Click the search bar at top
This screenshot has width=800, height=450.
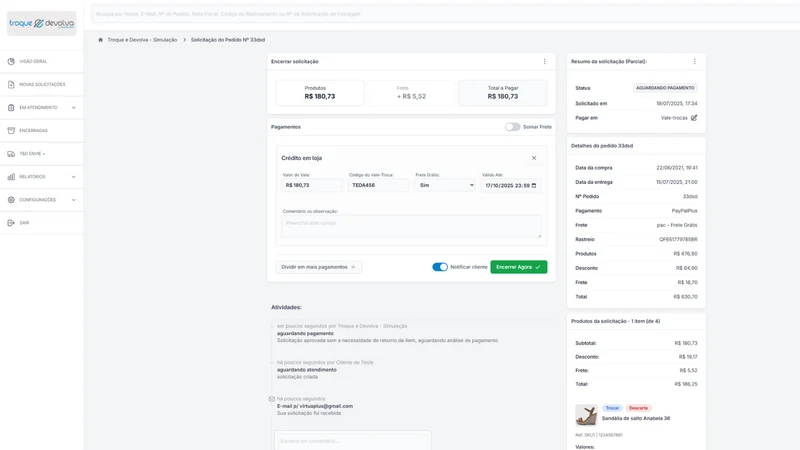point(445,14)
